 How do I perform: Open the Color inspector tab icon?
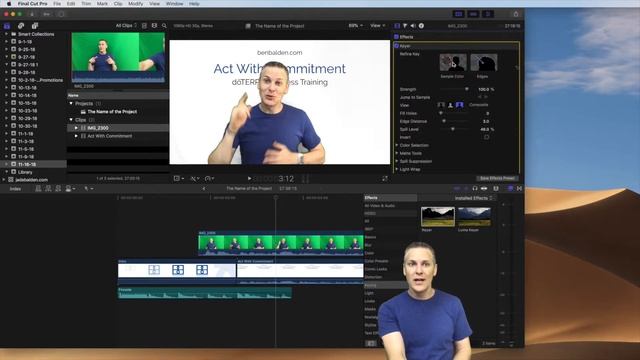pos(405,26)
